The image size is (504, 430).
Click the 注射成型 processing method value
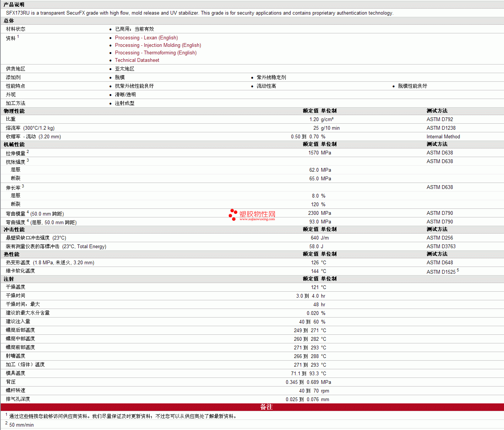(x=124, y=103)
